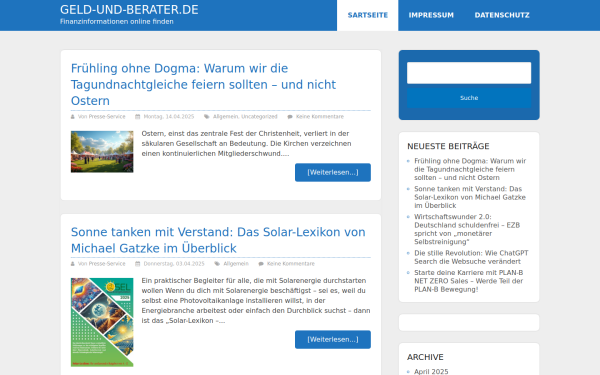Click comment bubble icon on Solar-Lexikon post
This screenshot has height=375, width=600.
click(x=261, y=264)
